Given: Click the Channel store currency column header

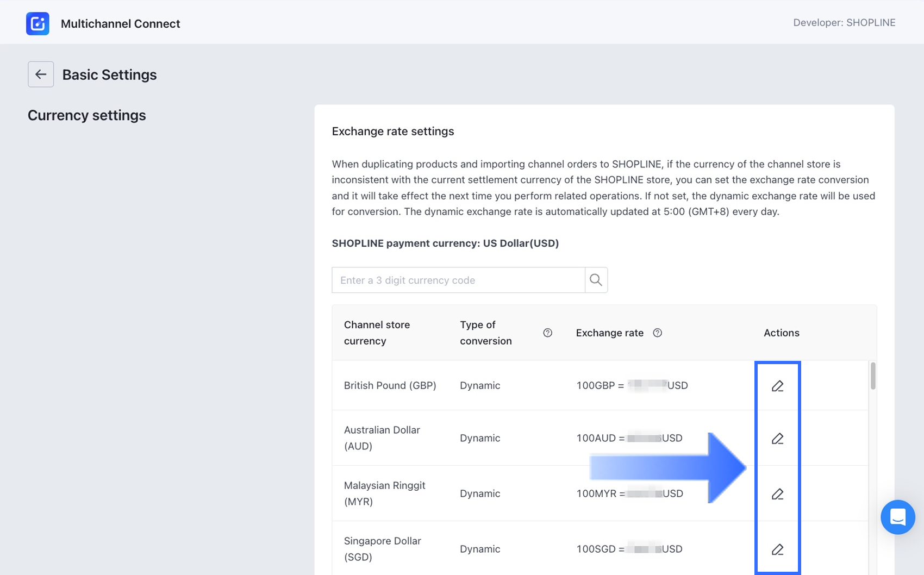Looking at the screenshot, I should pos(377,333).
